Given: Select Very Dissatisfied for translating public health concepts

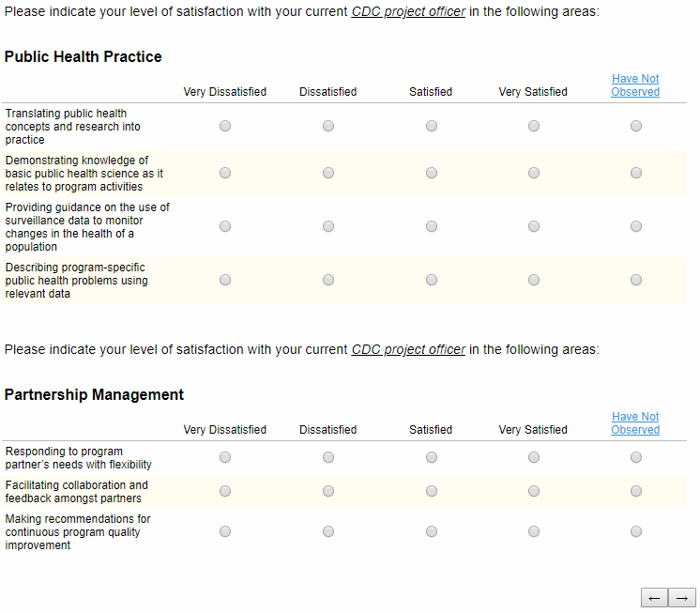Looking at the screenshot, I should pos(225,126).
